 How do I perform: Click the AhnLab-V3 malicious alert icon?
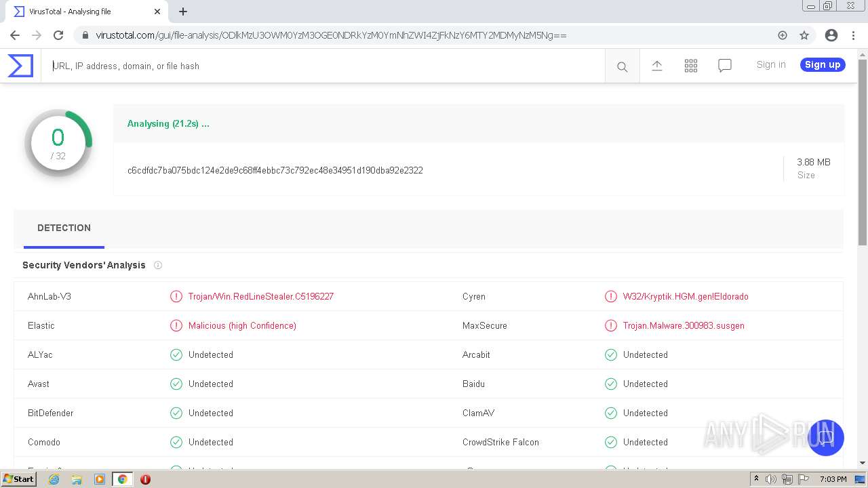(176, 296)
